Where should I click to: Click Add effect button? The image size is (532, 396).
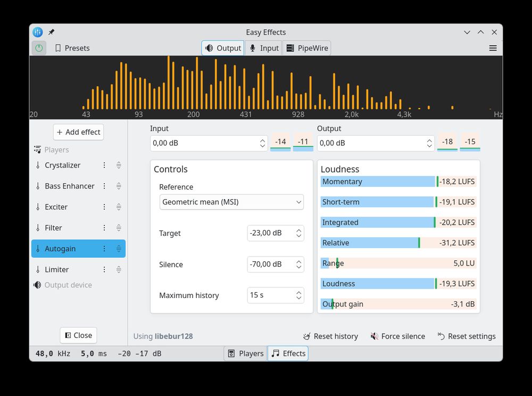[78, 132]
